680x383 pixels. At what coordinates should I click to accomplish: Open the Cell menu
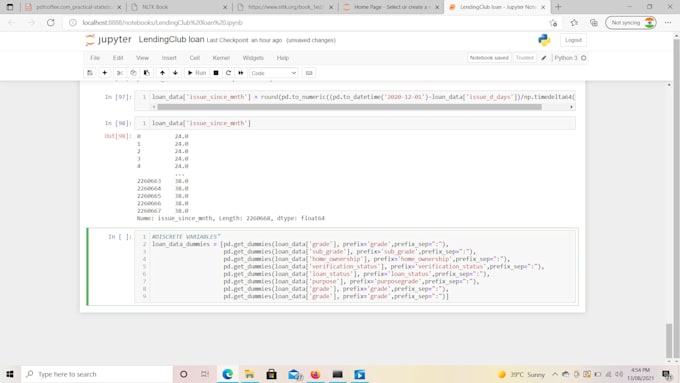pyautogui.click(x=194, y=58)
